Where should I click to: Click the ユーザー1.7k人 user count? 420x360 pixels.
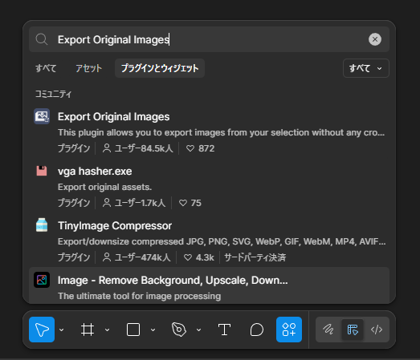(x=134, y=203)
